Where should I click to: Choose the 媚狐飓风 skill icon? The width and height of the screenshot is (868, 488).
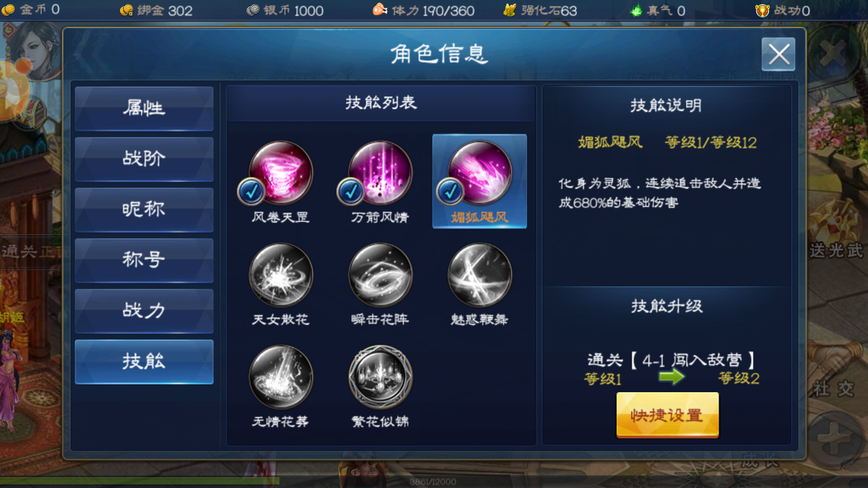pyautogui.click(x=480, y=173)
